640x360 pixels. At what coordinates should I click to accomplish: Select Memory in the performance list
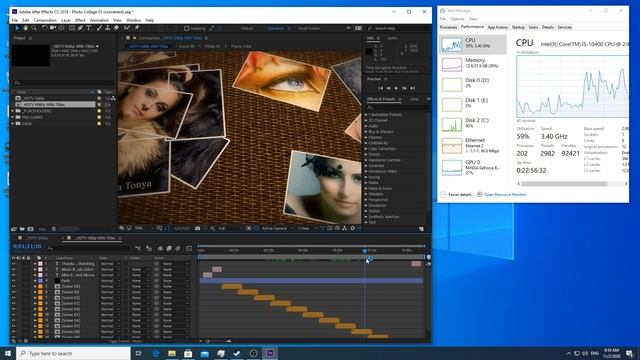point(473,64)
